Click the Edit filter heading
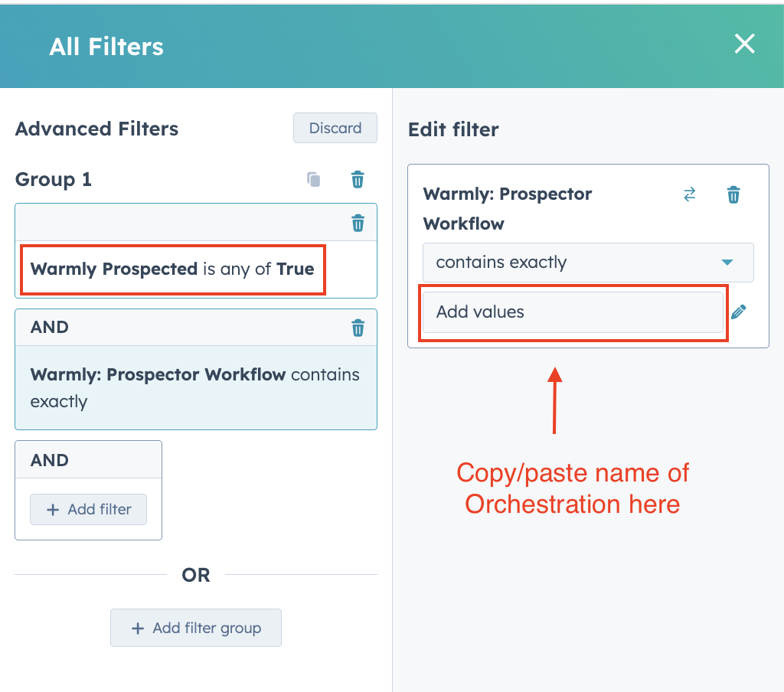784x692 pixels. (x=453, y=129)
